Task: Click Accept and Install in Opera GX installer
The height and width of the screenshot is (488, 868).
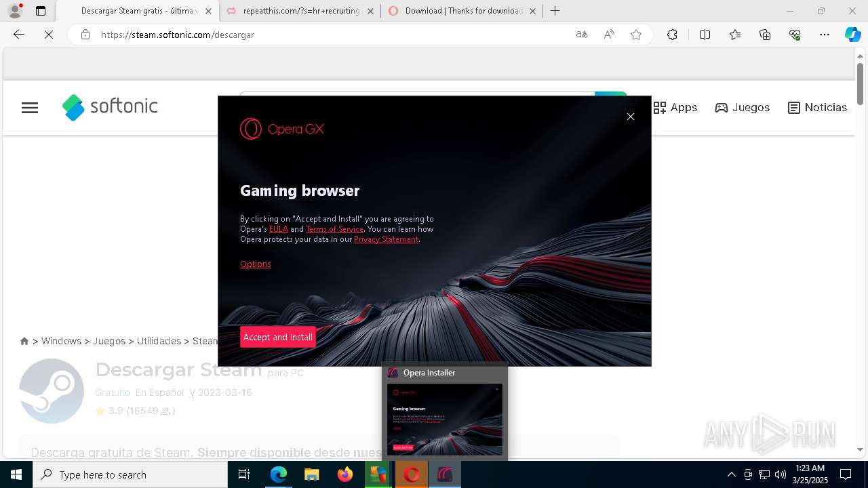Action: pyautogui.click(x=277, y=337)
